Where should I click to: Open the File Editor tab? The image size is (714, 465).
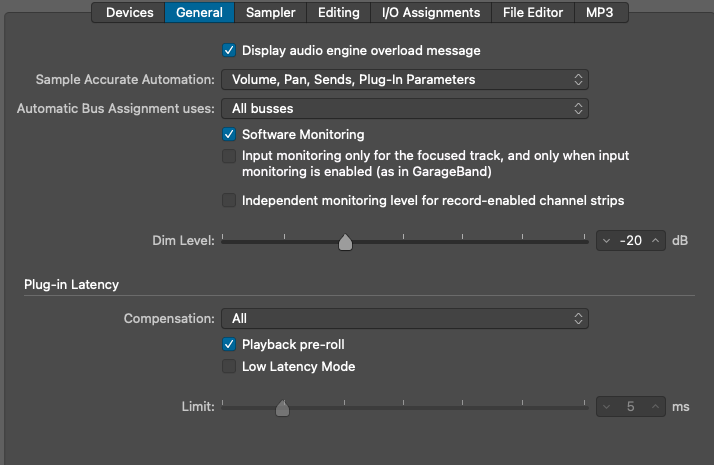[533, 13]
